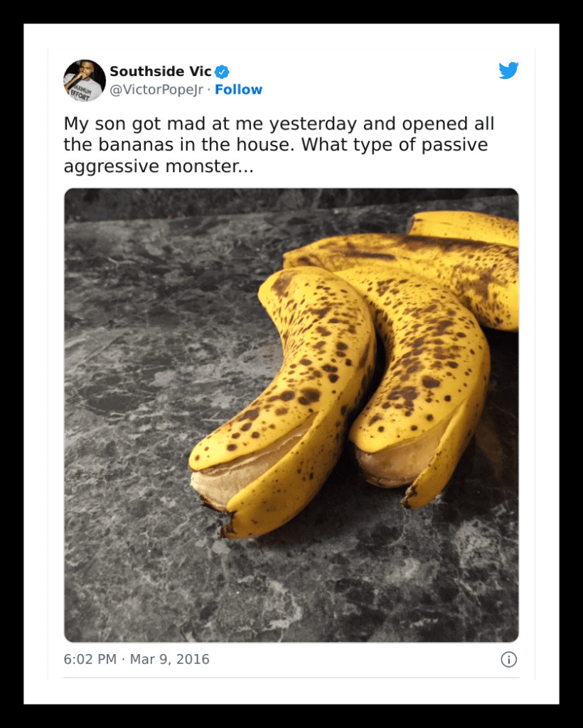The width and height of the screenshot is (583, 728).
Task: Click the blue verified badge
Action: click(x=222, y=72)
